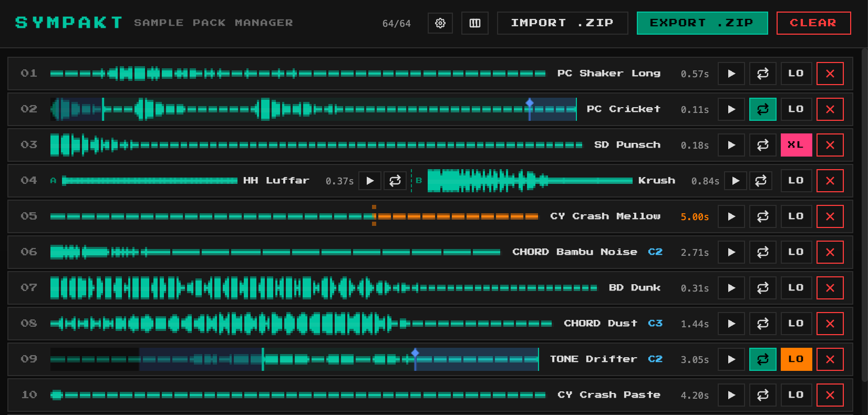868x415 pixels.
Task: Click the Export .ZIP button
Action: 702,23
